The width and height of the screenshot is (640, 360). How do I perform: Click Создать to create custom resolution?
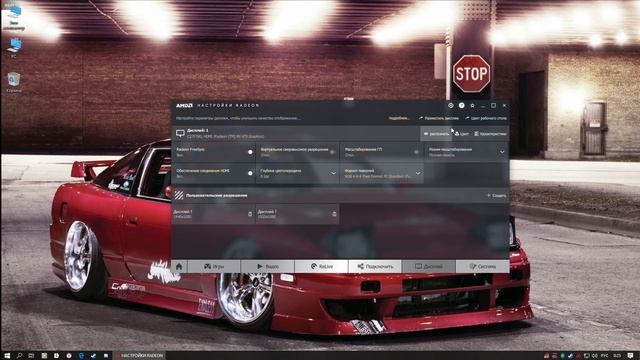point(497,196)
